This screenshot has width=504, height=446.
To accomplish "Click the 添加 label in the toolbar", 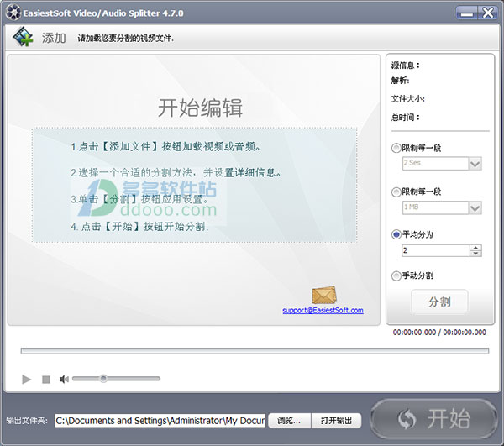I will [54, 39].
